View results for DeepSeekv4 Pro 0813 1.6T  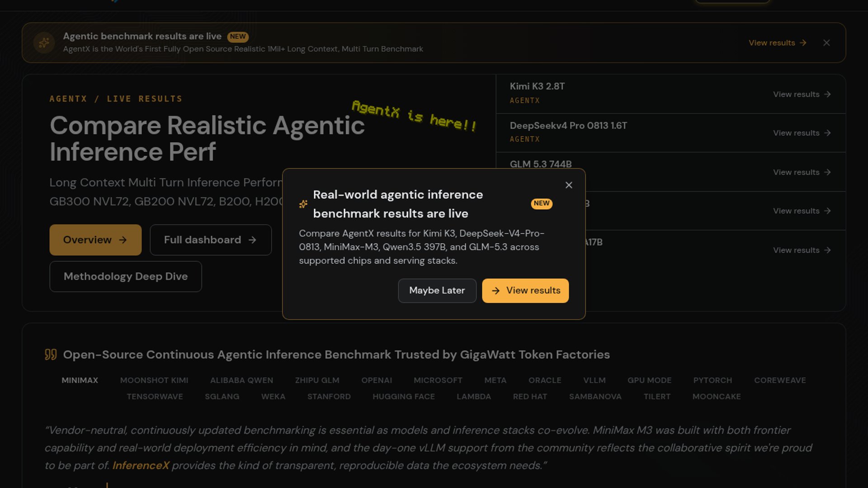click(802, 133)
